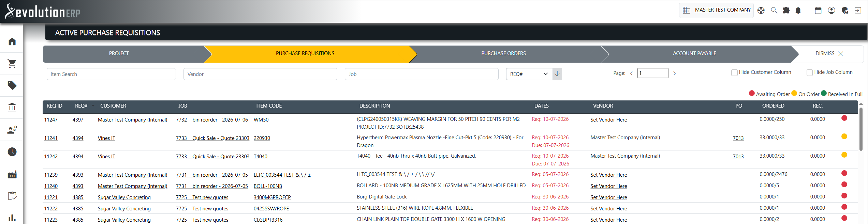The image size is (868, 224).
Task: Click the red status dot in row 11247
Action: point(844,118)
